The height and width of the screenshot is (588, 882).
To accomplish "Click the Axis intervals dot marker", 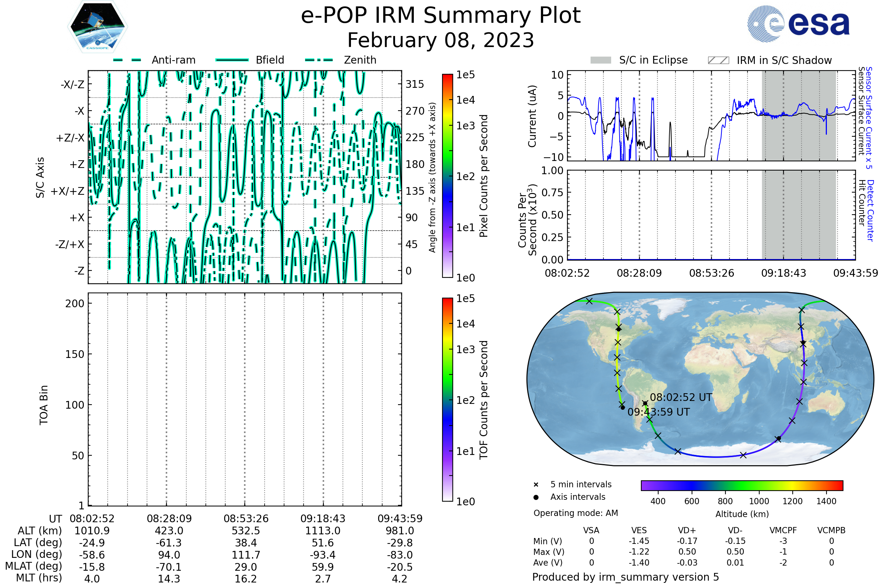I will [536, 497].
